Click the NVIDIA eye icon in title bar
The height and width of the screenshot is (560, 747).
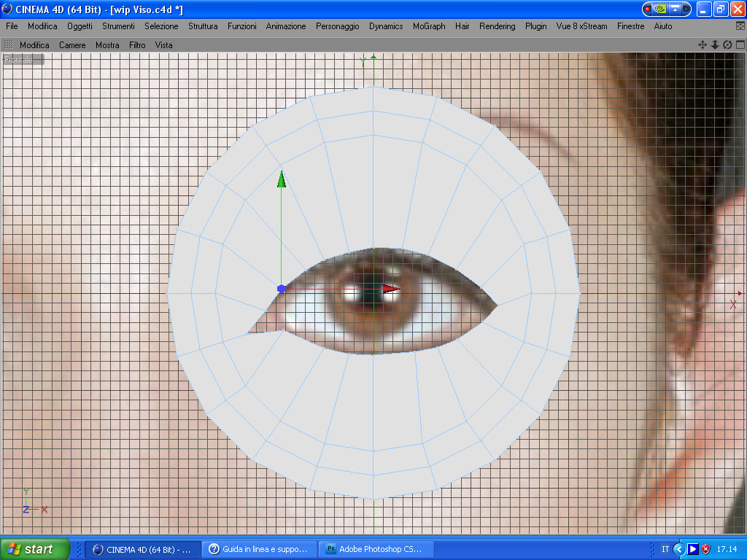coord(659,9)
